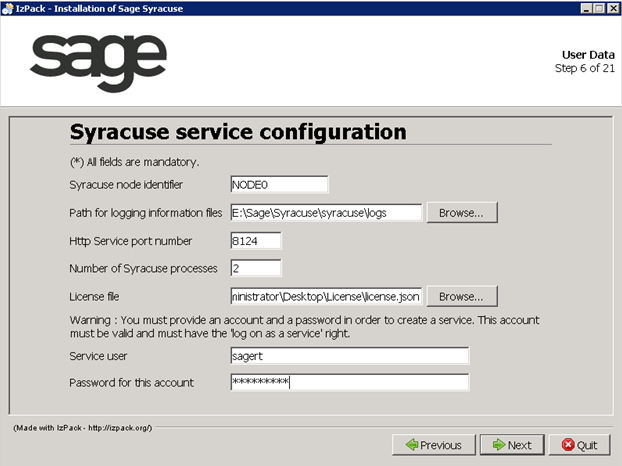622x466 pixels.
Task: Quit the installer
Action: (x=580, y=445)
